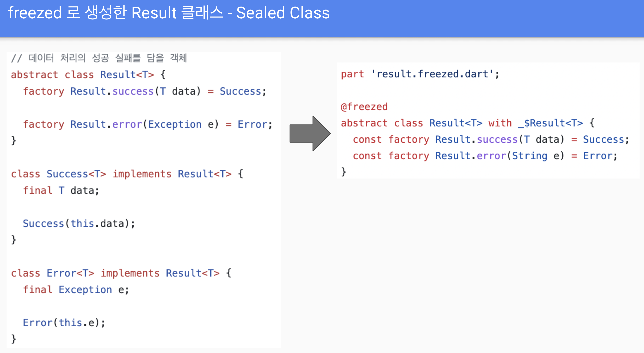Click the 'Error(this.e);' constructor line
The image size is (644, 353).
click(x=64, y=322)
